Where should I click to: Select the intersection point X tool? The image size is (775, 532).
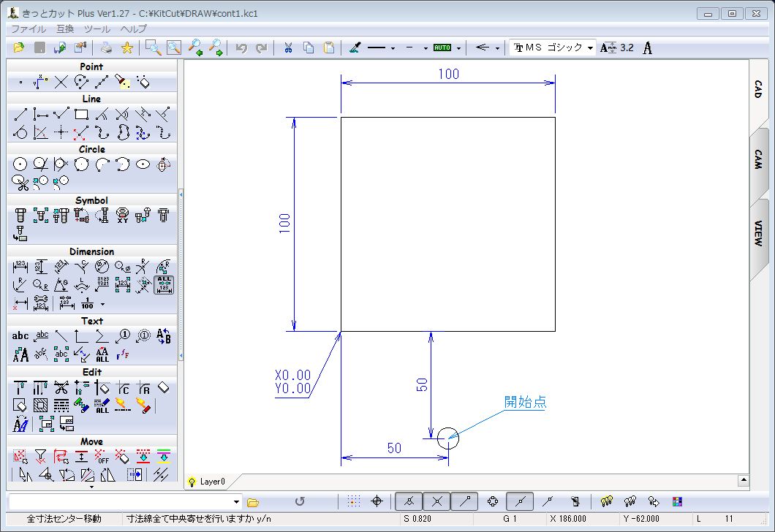[61, 82]
